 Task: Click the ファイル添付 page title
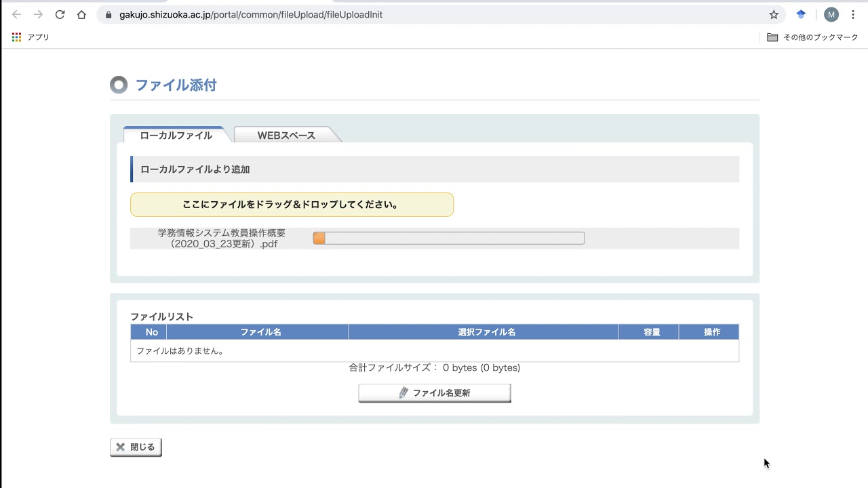tap(176, 85)
